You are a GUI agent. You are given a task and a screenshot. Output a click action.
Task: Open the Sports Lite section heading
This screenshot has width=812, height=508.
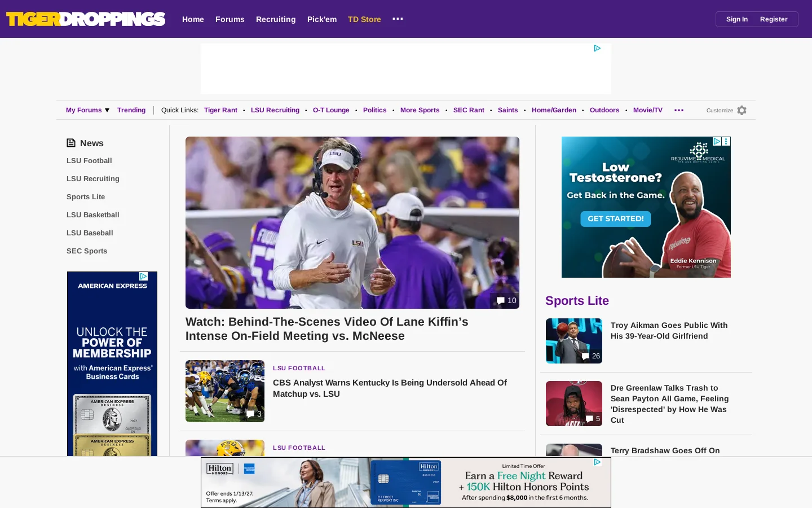[x=577, y=301]
